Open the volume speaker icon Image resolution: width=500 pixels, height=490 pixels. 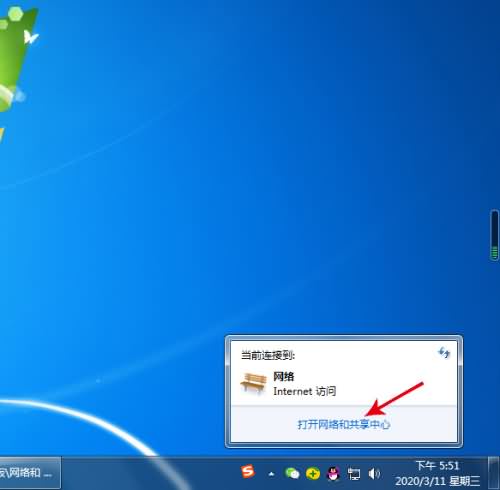374,473
